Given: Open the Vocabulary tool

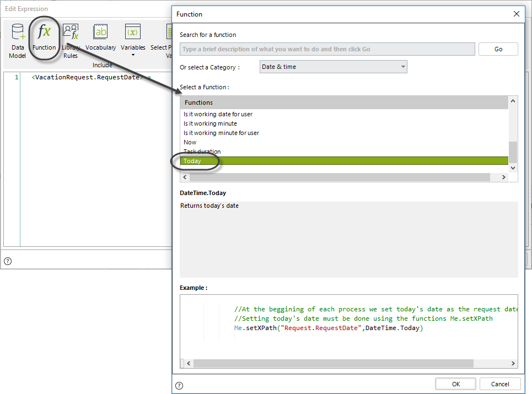Looking at the screenshot, I should [100, 37].
